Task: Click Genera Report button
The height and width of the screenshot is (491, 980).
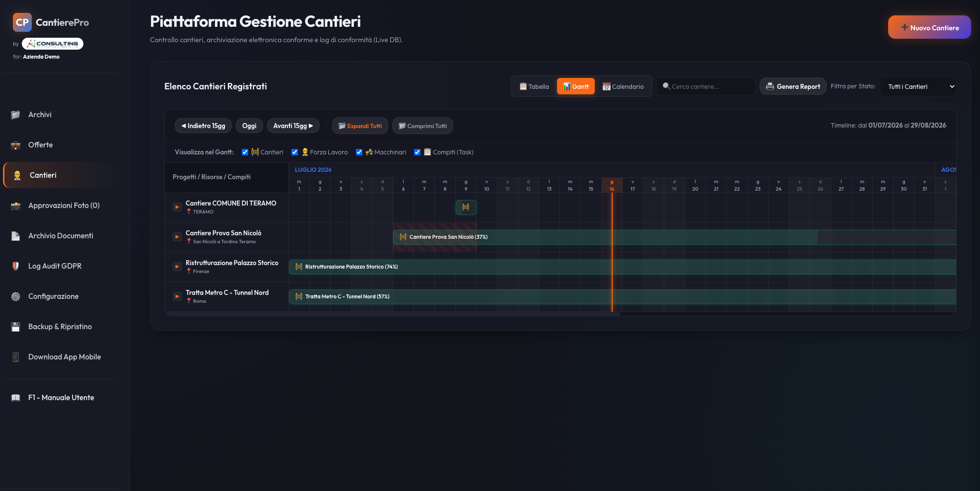Action: (793, 86)
